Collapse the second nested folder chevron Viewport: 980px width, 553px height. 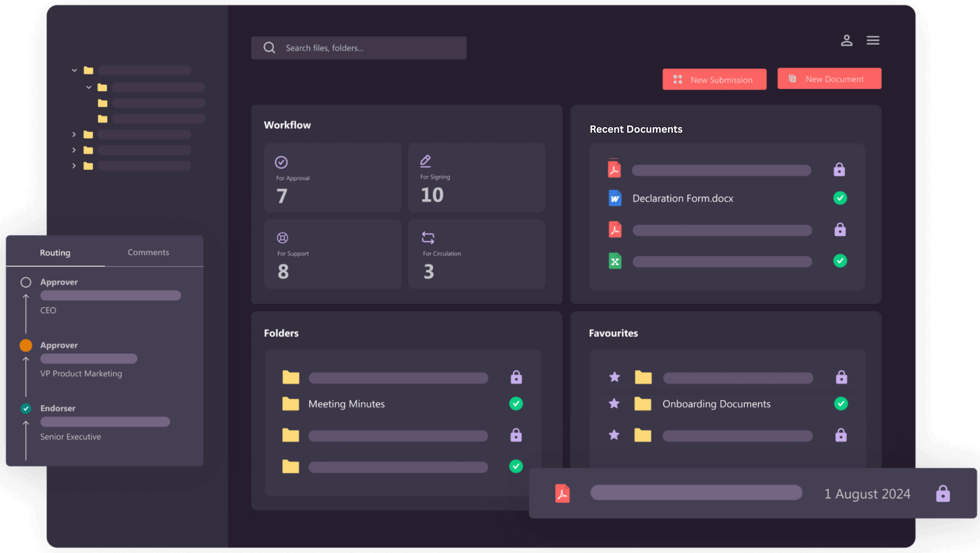[89, 87]
